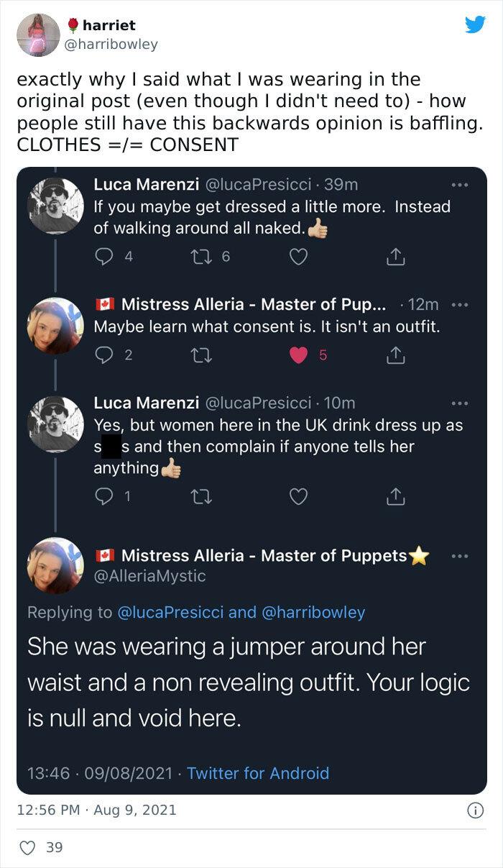Click the Twitter bird logo
Viewport: 503px width, 868px height.
[476, 24]
